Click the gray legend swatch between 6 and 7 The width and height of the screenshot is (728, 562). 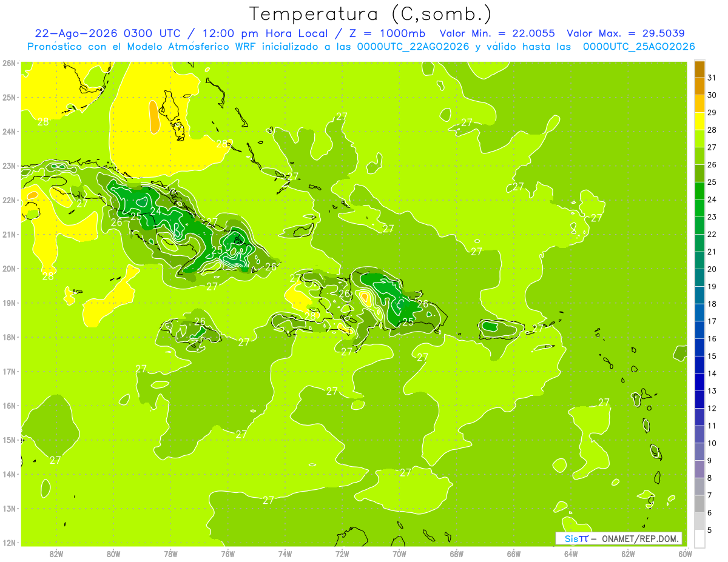click(699, 504)
